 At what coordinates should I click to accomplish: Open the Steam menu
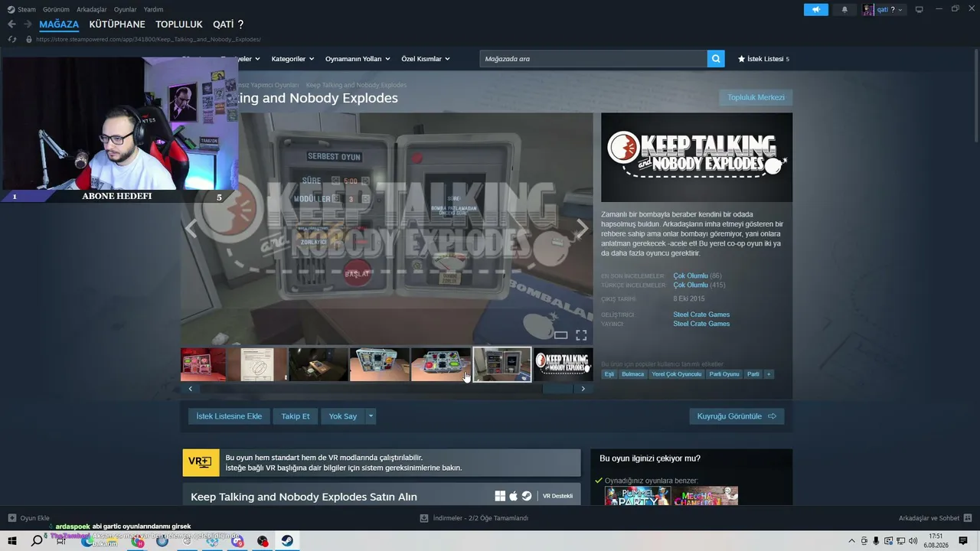point(22,9)
